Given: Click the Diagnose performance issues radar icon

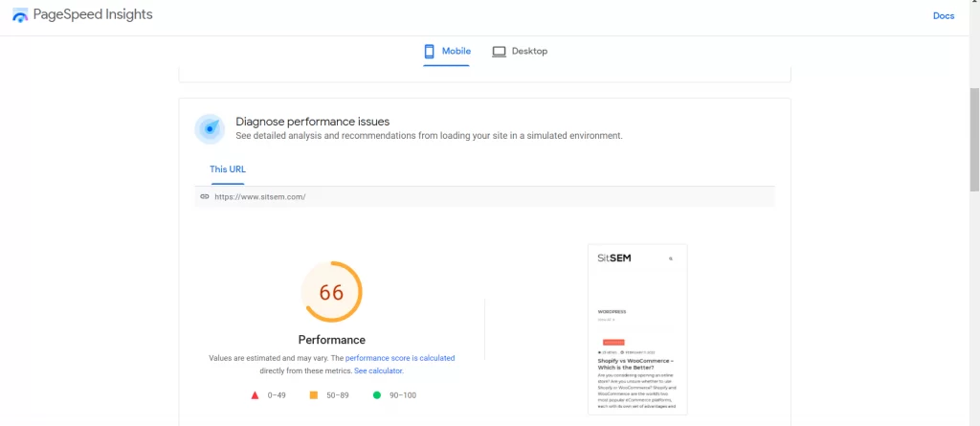Looking at the screenshot, I should click(210, 129).
